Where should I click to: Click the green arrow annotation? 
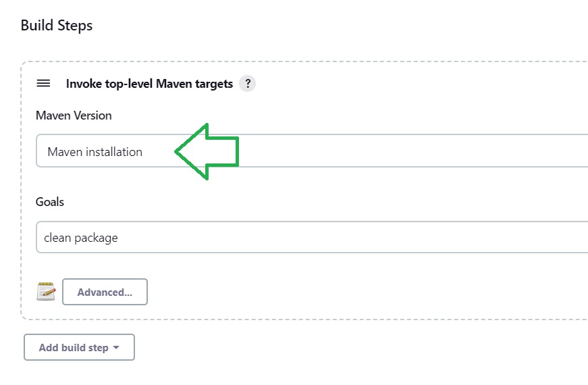[x=207, y=151]
